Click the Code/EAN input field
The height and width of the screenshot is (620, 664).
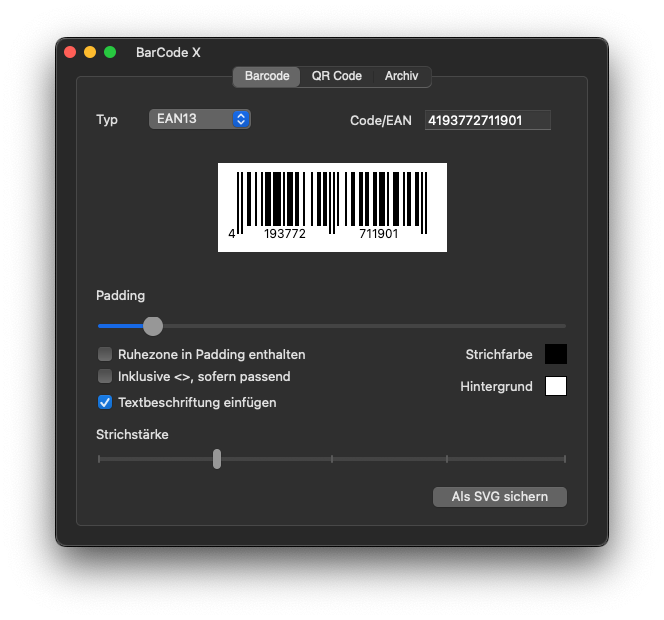[488, 120]
